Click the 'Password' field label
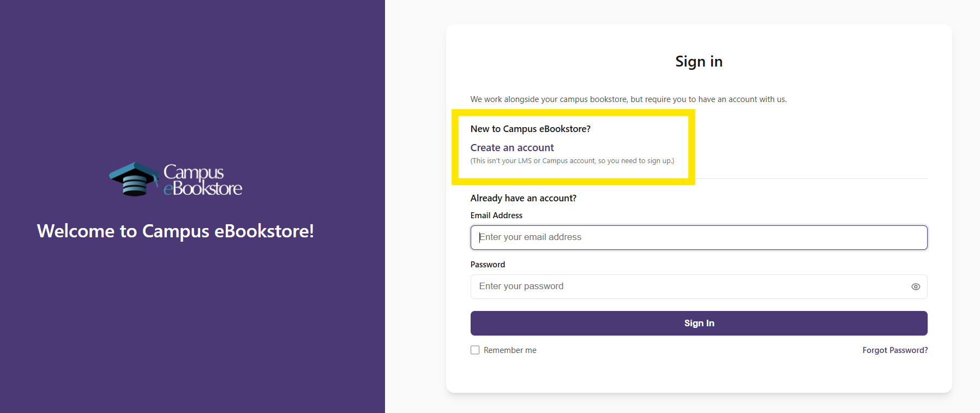Screen dimensions: 980x413 coord(488,265)
